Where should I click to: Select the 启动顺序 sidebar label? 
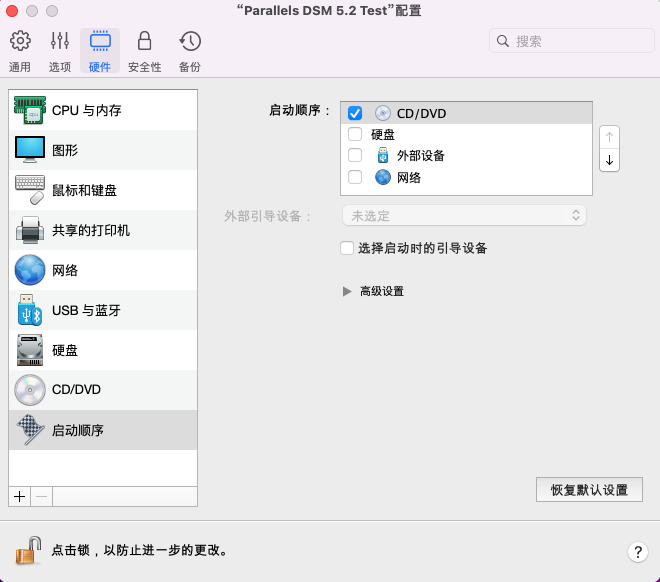pyautogui.click(x=78, y=430)
